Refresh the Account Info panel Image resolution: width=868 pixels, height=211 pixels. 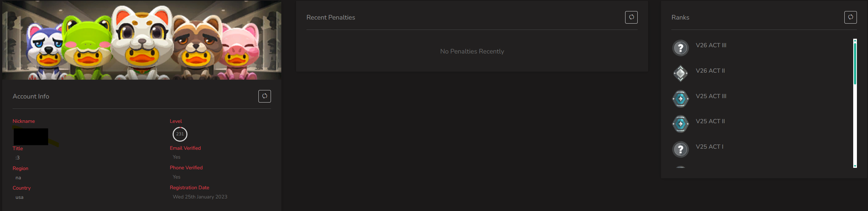tap(265, 96)
